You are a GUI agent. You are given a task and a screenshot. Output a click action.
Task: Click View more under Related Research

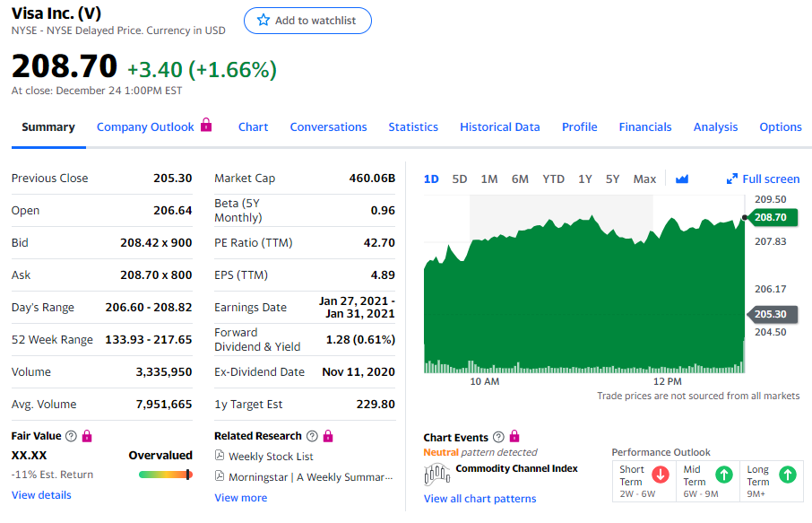[241, 498]
